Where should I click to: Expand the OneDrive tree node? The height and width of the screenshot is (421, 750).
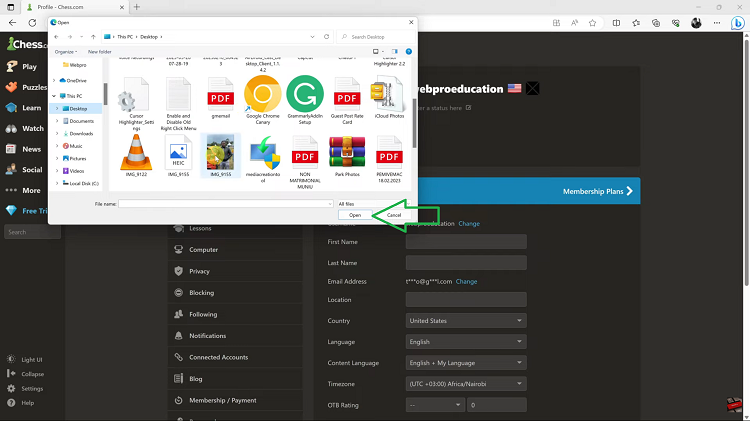coord(54,80)
